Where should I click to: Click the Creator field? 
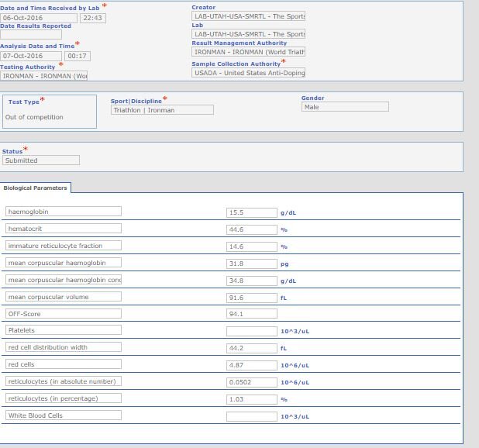pyautogui.click(x=248, y=16)
